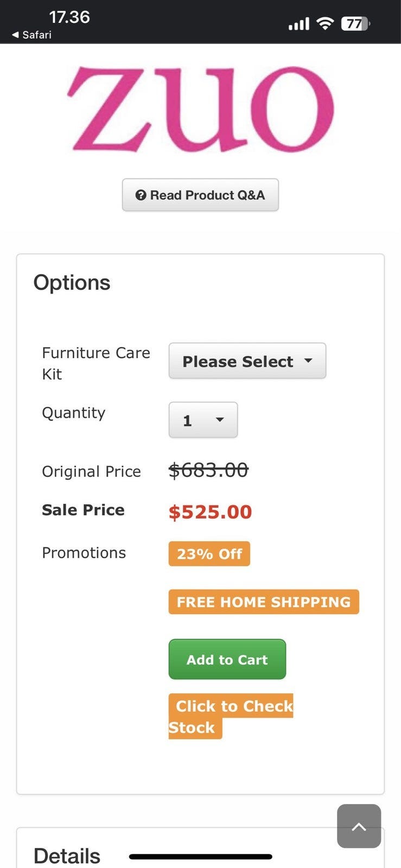Screen dimensions: 401x868
Task: Tap the FREE HOME SHIPPING badge
Action: (x=264, y=602)
